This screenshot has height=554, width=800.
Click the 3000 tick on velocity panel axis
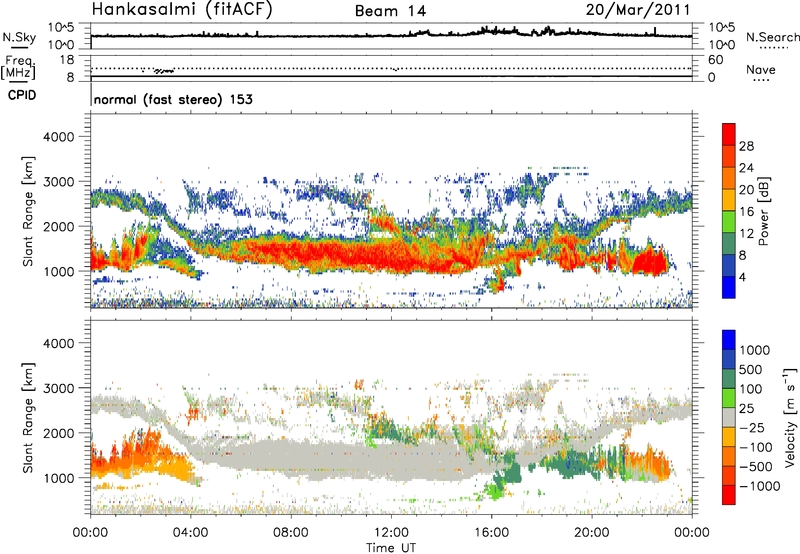click(59, 388)
